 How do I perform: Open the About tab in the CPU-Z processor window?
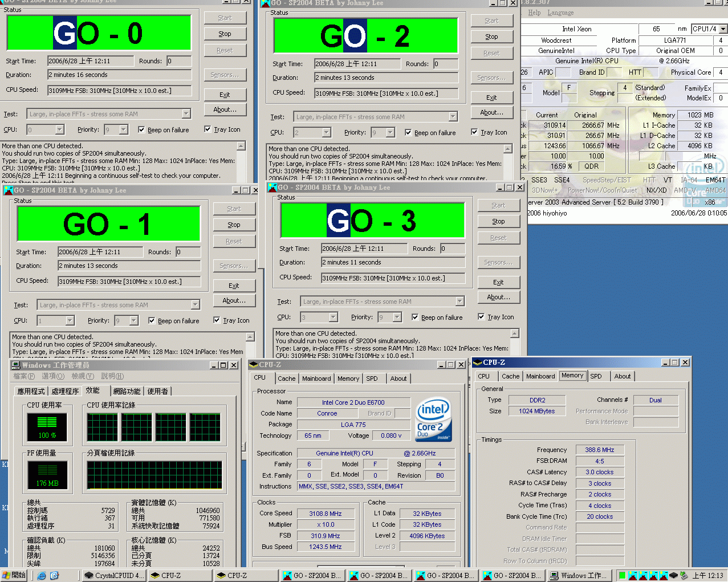click(398, 378)
